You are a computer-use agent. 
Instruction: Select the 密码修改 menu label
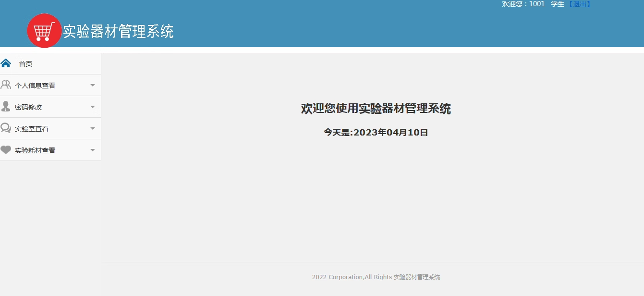pyautogui.click(x=28, y=107)
